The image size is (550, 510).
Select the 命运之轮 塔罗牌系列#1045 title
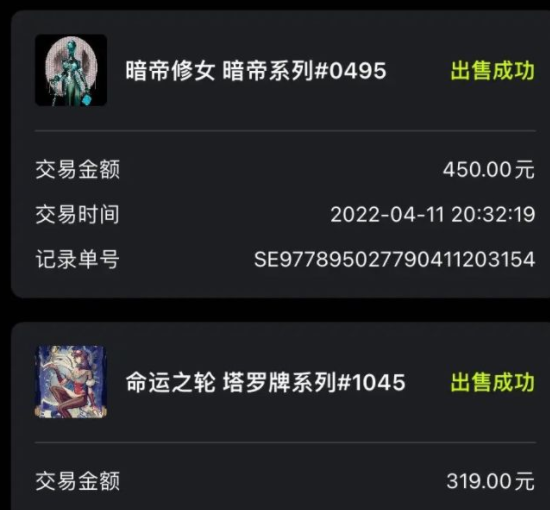266,382
